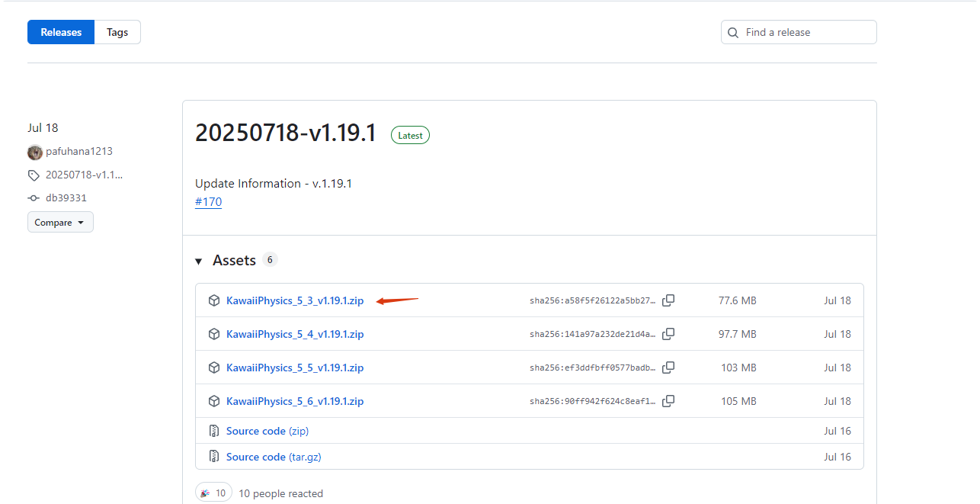Viewport: 980px width, 504px height.
Task: Click the Jul 18 release date in sidebar
Action: (43, 127)
